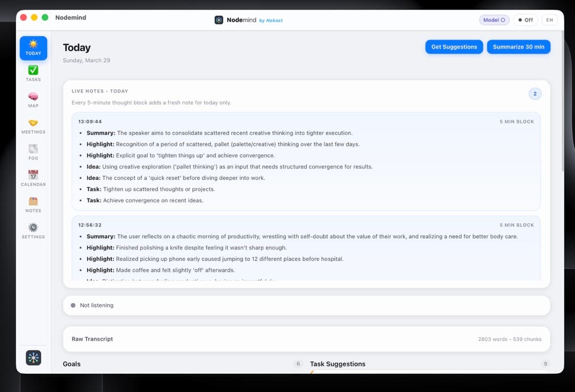Open the Model selector
Viewport: 575px width, 392px height.
click(494, 19)
